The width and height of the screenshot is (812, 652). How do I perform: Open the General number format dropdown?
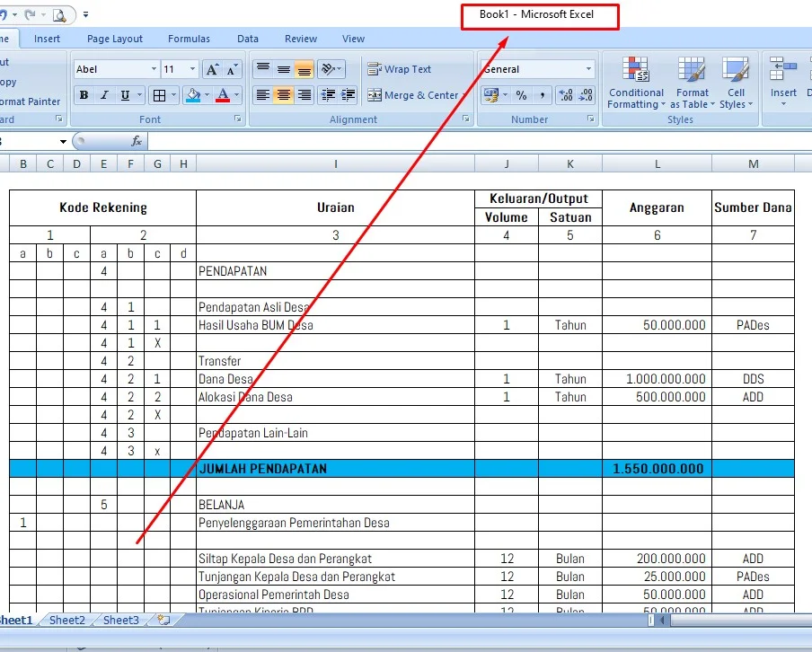(589, 69)
